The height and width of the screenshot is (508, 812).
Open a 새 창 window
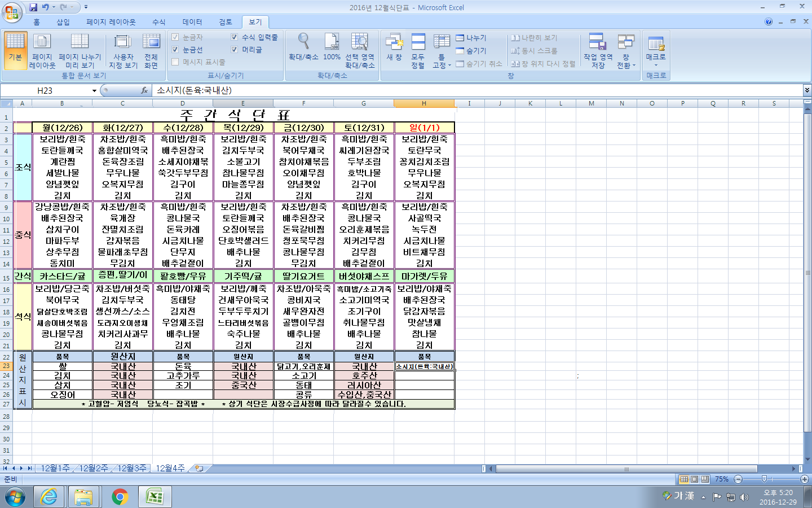coord(394,47)
